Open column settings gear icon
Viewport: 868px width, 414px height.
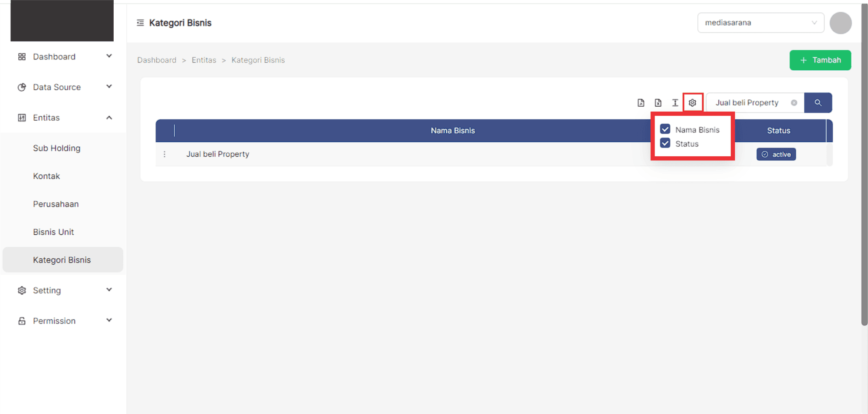692,103
